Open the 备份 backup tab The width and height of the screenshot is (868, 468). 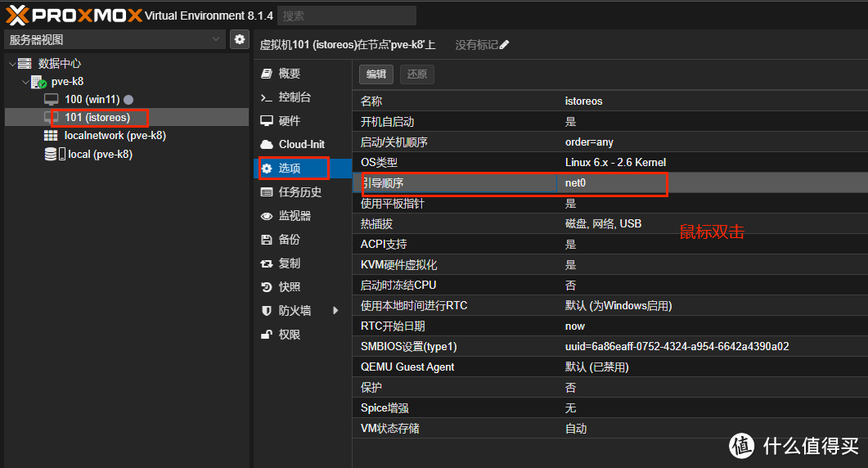(303, 239)
